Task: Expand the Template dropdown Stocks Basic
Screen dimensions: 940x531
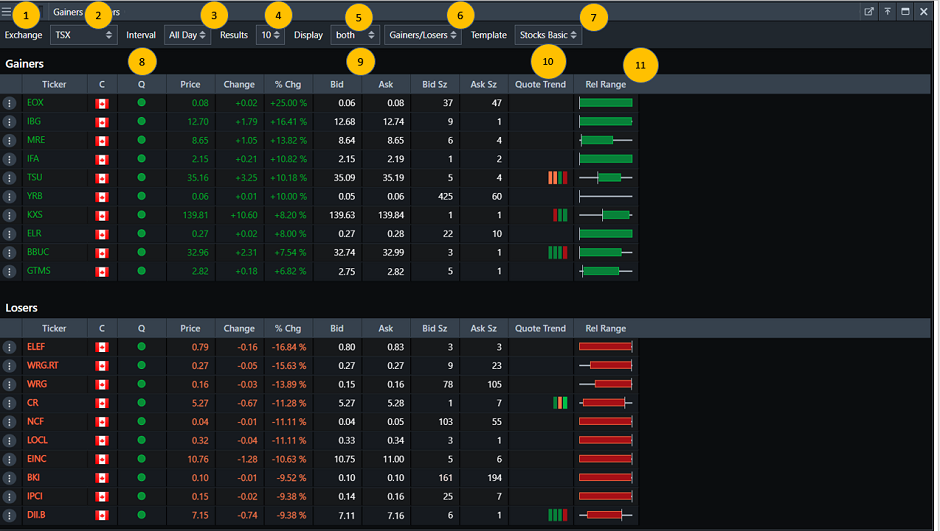Action: click(x=547, y=35)
